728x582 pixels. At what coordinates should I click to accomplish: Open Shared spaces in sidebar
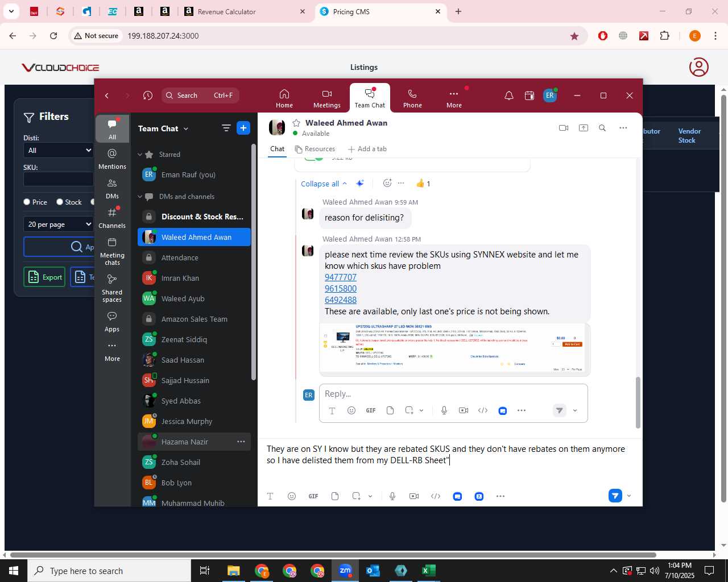pyautogui.click(x=112, y=288)
